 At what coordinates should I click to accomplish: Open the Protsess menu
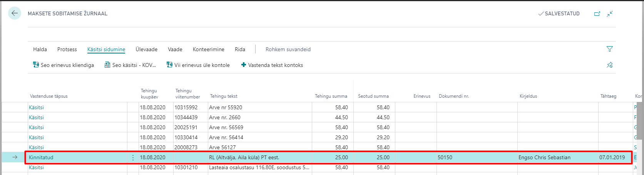(67, 49)
